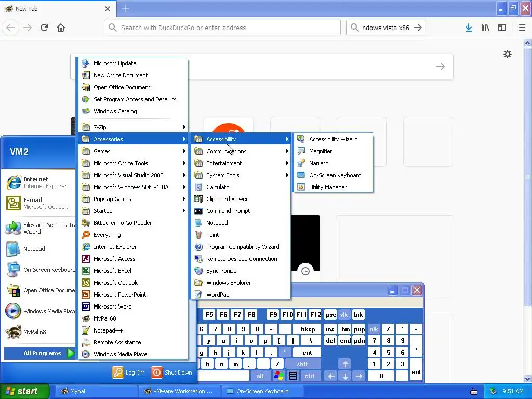The height and width of the screenshot is (399, 532).
Task: Toggle the ctrl key on On-Screen Keyboard
Action: [x=309, y=376]
